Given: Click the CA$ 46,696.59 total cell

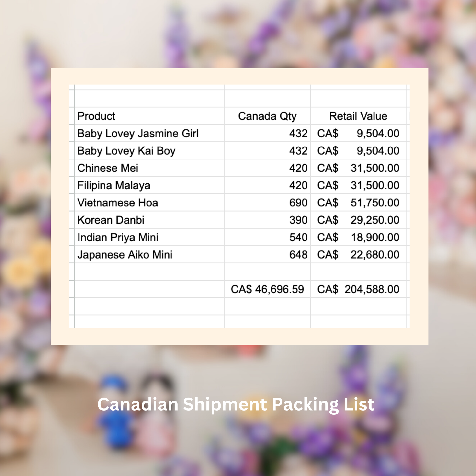Looking at the screenshot, I should click(x=267, y=289).
